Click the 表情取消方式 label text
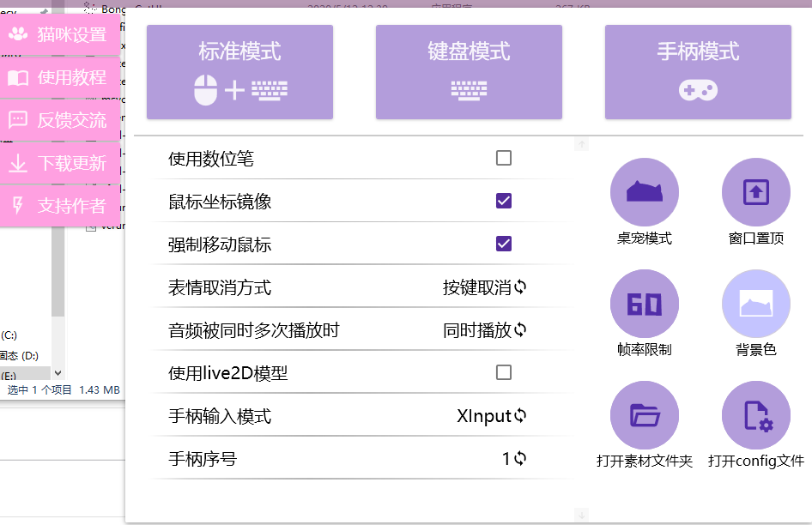 (220, 287)
